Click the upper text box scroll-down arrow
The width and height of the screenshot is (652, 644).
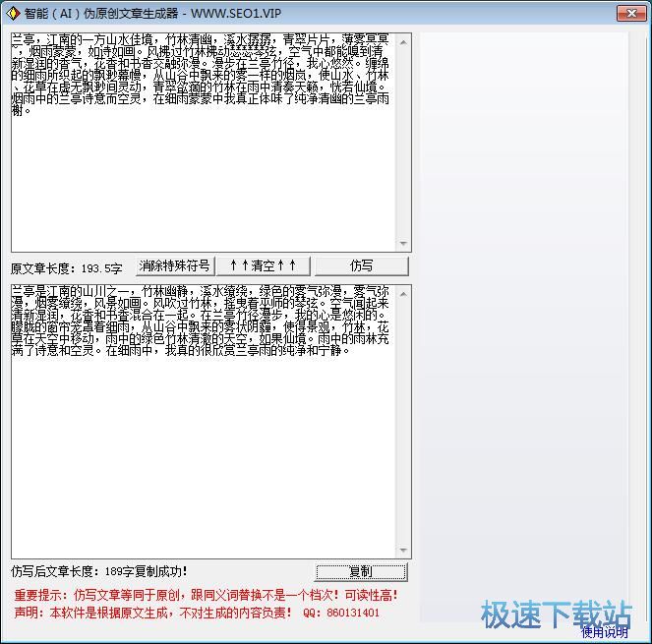click(403, 244)
